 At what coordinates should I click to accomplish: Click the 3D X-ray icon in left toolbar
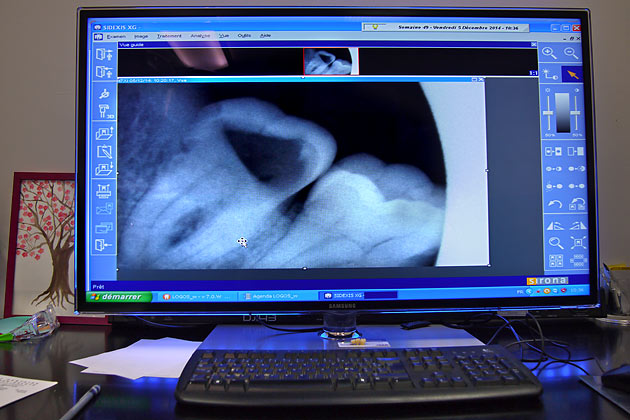pyautogui.click(x=103, y=111)
